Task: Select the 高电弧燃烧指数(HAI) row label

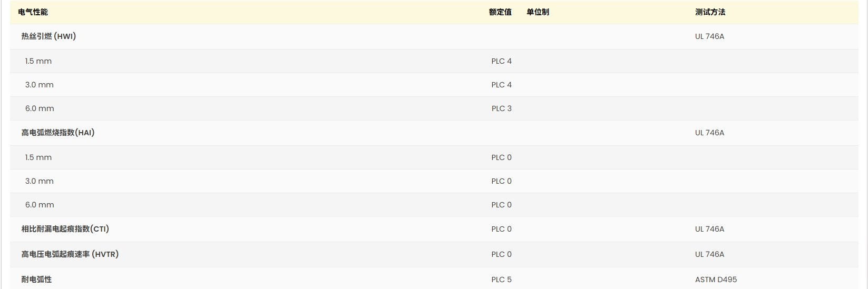Action: tap(58, 133)
